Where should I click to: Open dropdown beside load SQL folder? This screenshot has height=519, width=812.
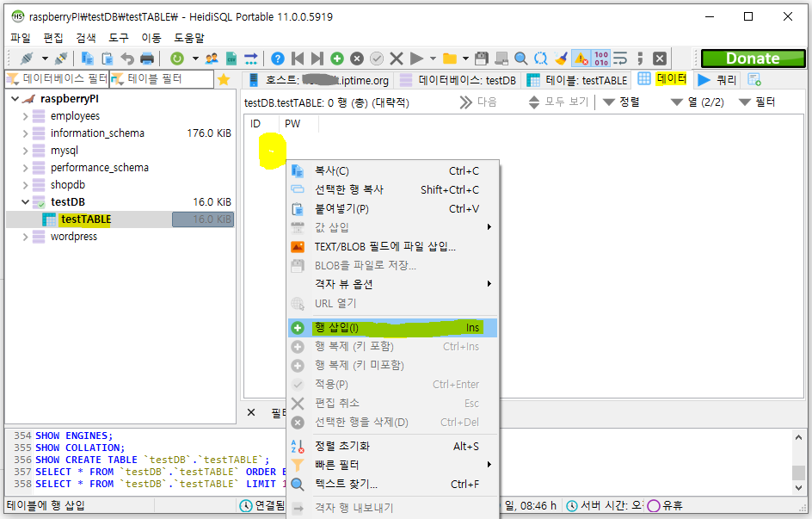(465, 59)
